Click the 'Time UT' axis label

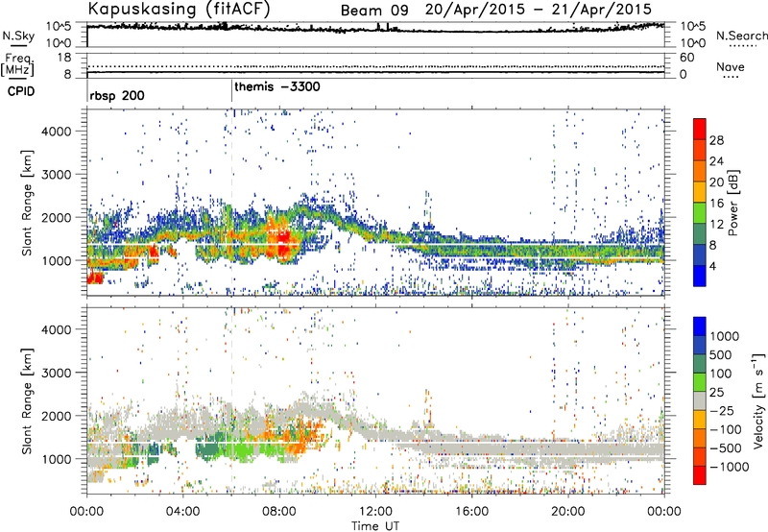(375, 526)
